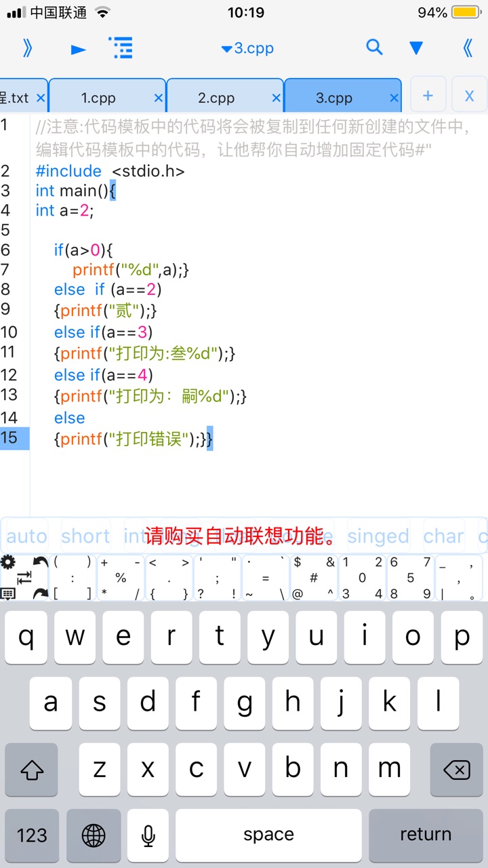Open search with the magnifier icon
Screen dimensions: 488x868
click(374, 47)
